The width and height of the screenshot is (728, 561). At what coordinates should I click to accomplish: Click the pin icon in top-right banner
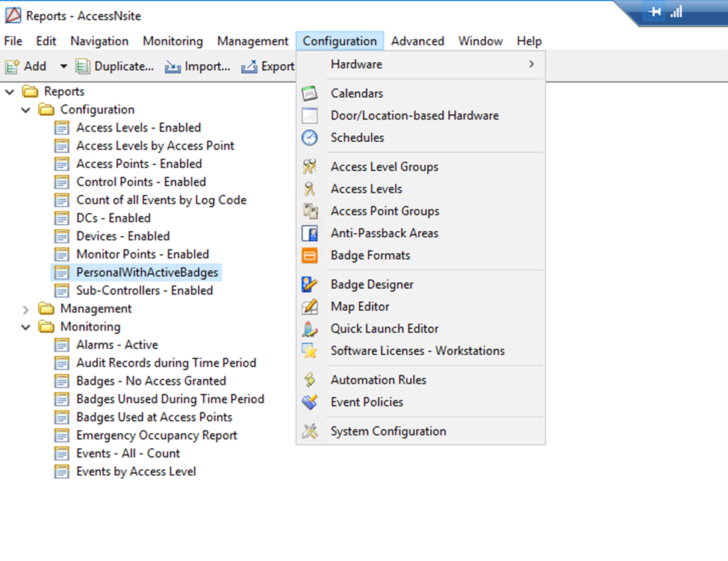(x=655, y=12)
